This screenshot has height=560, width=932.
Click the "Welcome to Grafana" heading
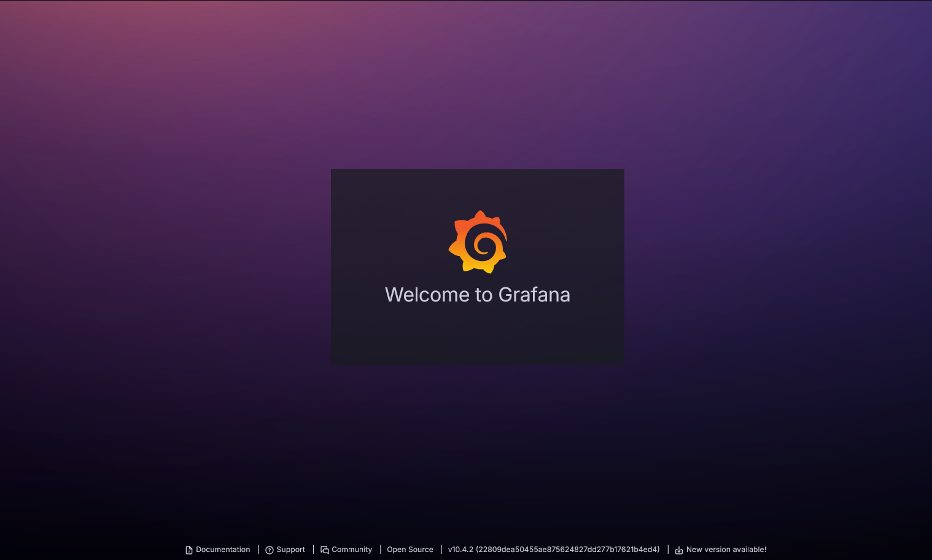[x=478, y=295]
